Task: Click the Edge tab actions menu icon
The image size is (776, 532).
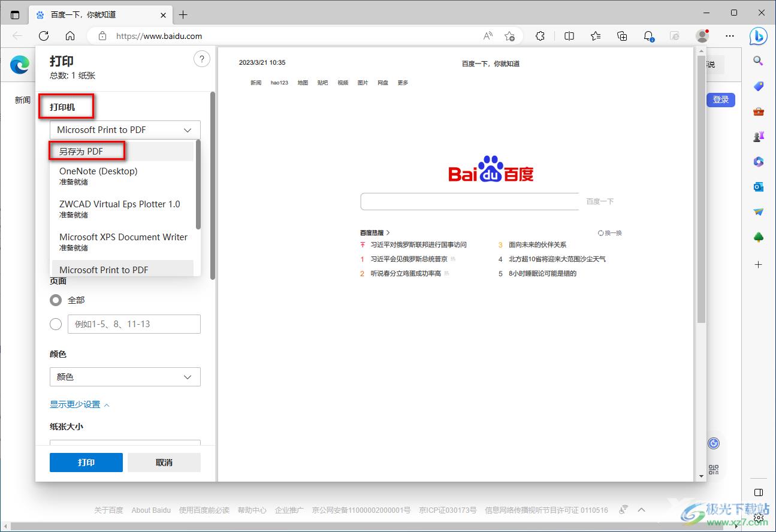Action: (15, 14)
